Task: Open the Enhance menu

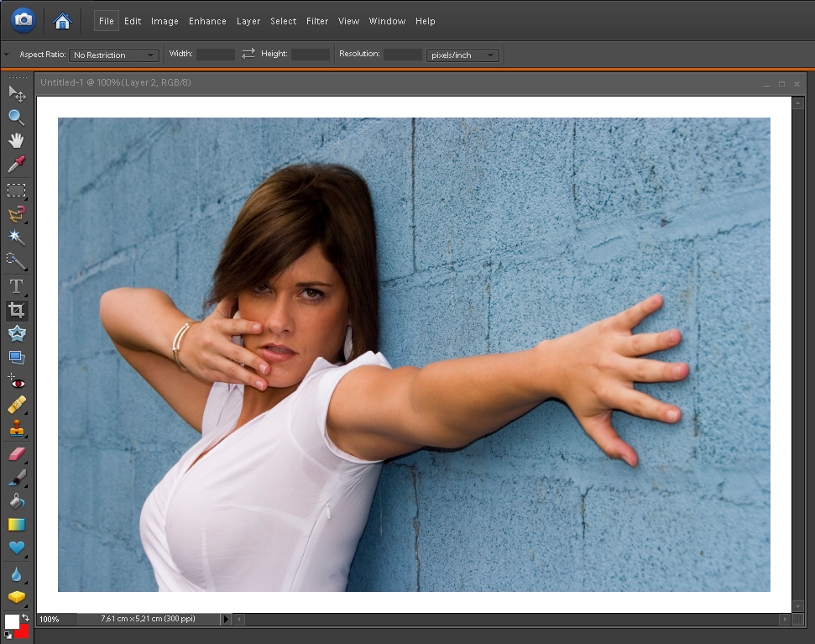Action: click(207, 21)
